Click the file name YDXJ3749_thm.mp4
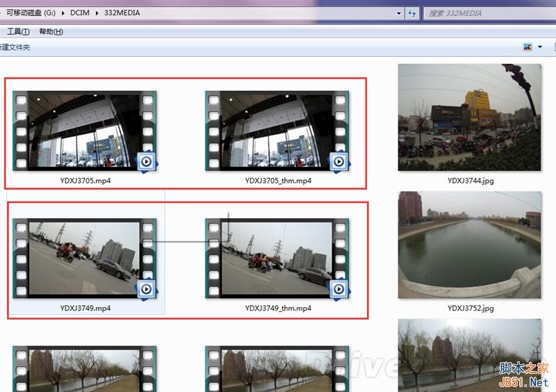556x392 pixels. (x=278, y=308)
